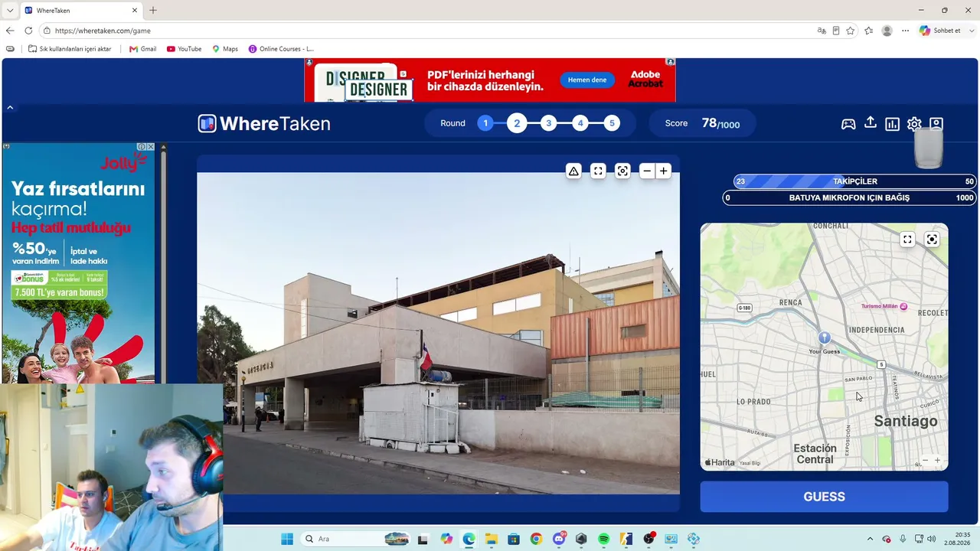This screenshot has height=551, width=980.
Task: Open the Gmail bookmark
Action: (x=142, y=49)
